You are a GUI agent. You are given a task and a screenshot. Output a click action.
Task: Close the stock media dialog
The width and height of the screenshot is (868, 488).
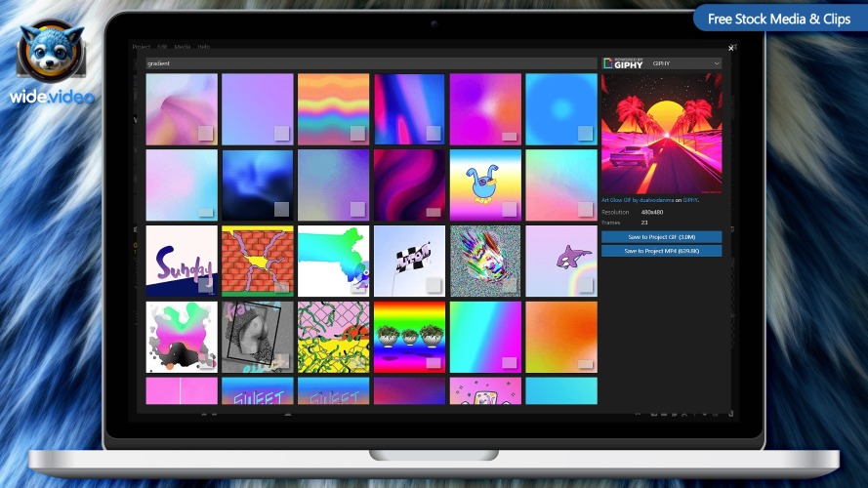coord(730,48)
